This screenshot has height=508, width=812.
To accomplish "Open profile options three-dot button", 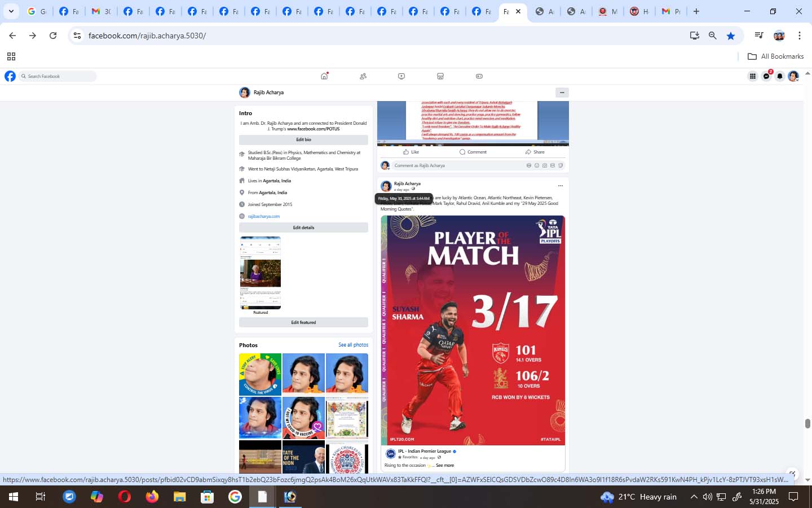I will (x=562, y=93).
